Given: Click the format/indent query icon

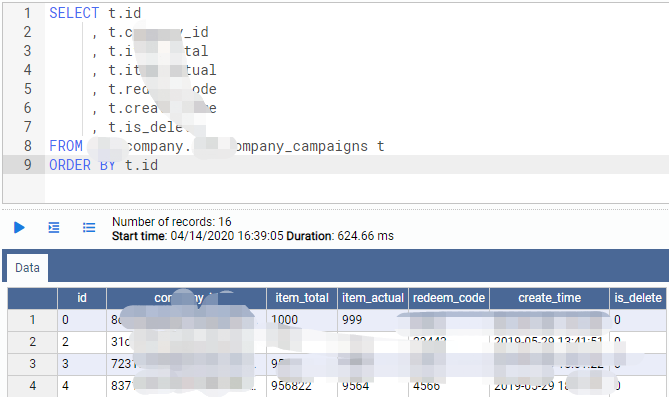Looking at the screenshot, I should [x=54, y=228].
